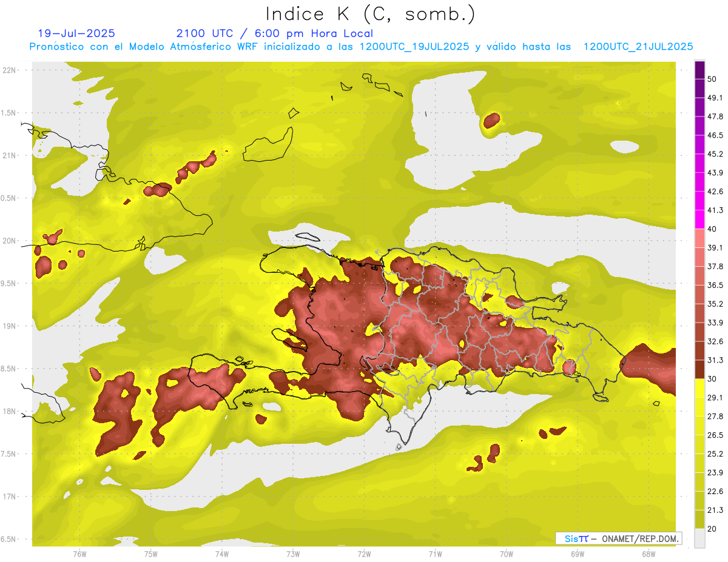Click the legend value 32.6
Image resolution: width=728 pixels, height=562 pixels.
click(715, 341)
